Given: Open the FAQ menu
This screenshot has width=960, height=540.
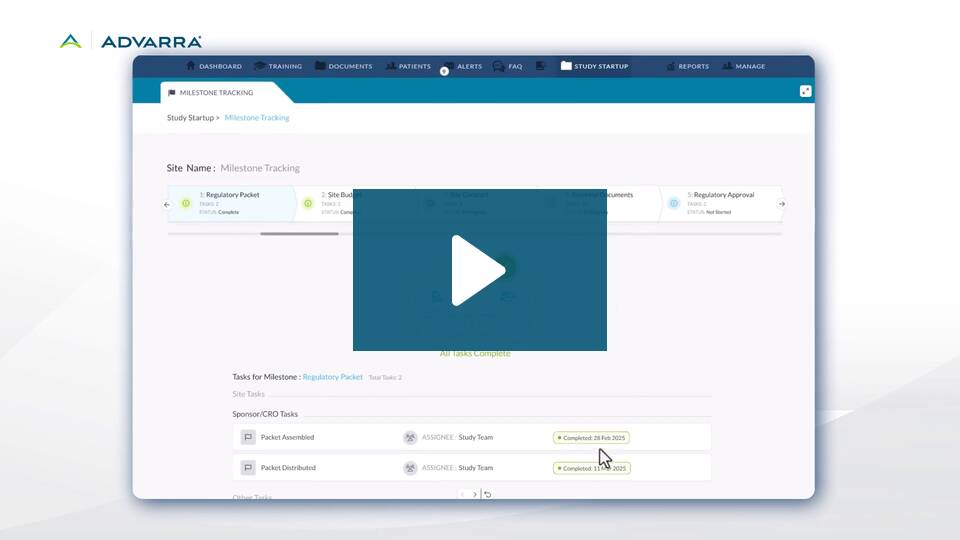Looking at the screenshot, I should [508, 66].
